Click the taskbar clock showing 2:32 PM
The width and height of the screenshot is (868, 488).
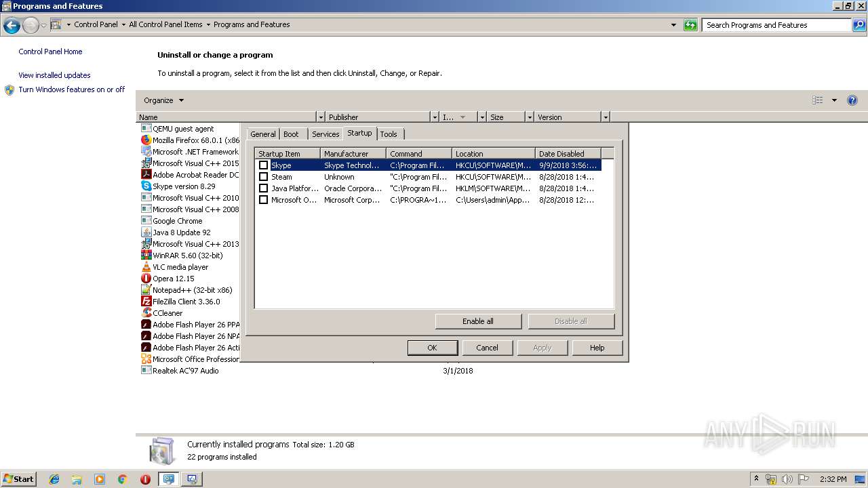[833, 479]
